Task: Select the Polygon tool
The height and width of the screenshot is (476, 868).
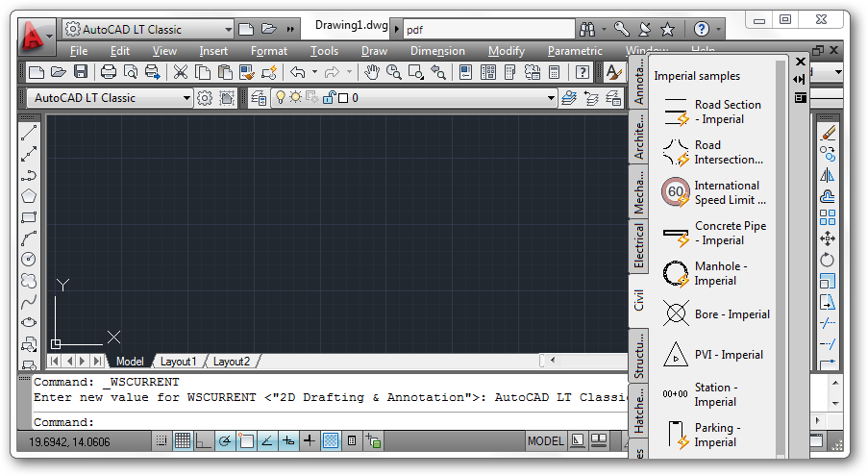Action: point(29,196)
